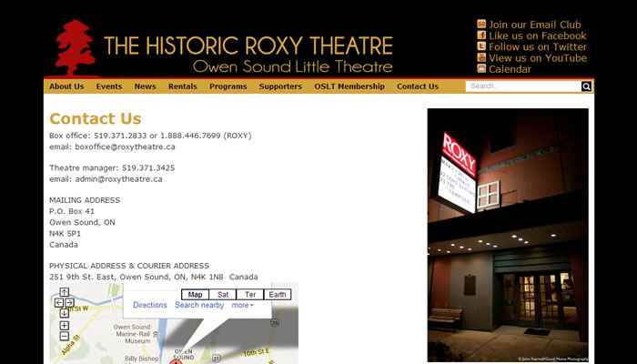The image size is (637, 364).
Task: Focus the Search input field
Action: [x=523, y=86]
